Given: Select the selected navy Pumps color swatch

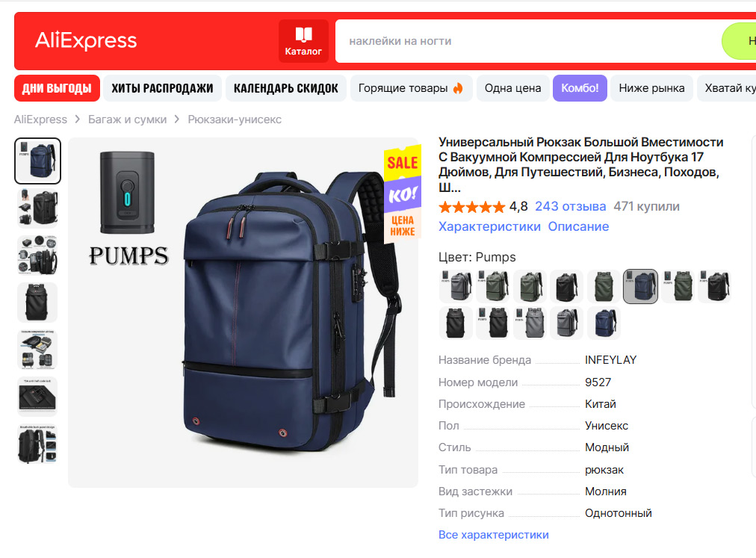Looking at the screenshot, I should pos(640,286).
